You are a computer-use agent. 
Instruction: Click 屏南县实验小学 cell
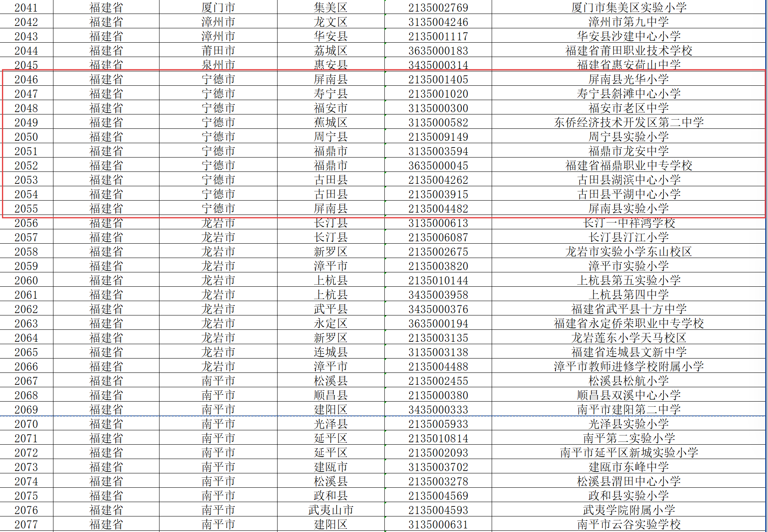(x=628, y=209)
